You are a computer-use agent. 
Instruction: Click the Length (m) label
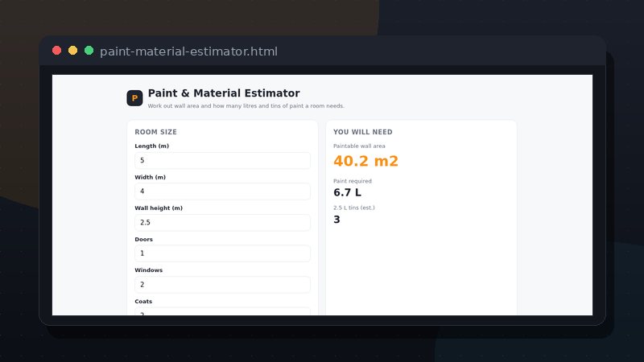tap(152, 146)
